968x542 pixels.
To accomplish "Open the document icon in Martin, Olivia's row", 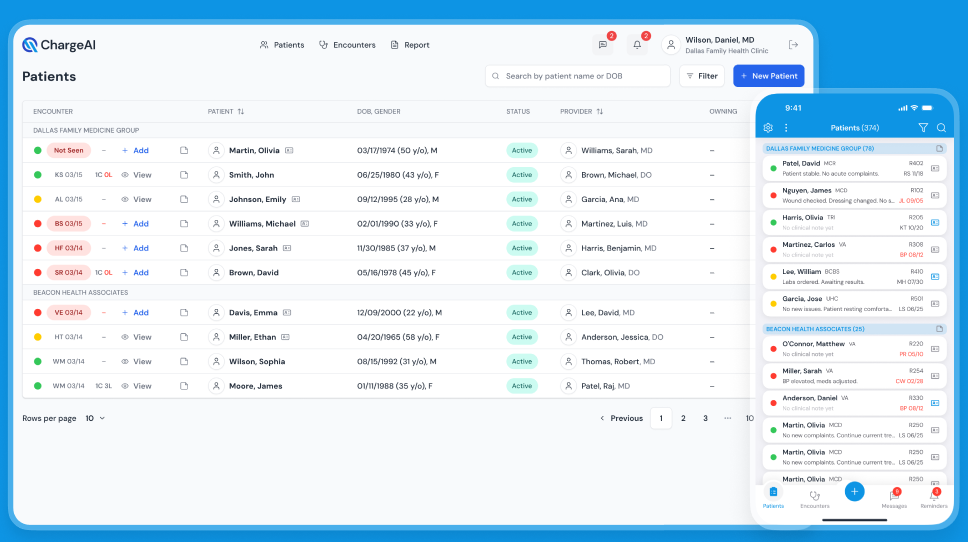I will pyautogui.click(x=184, y=150).
